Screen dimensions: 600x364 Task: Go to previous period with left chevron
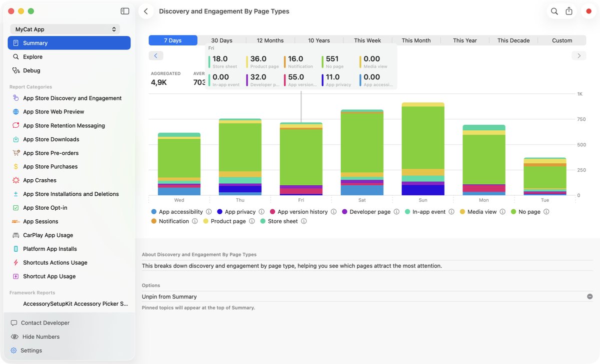[x=155, y=56]
